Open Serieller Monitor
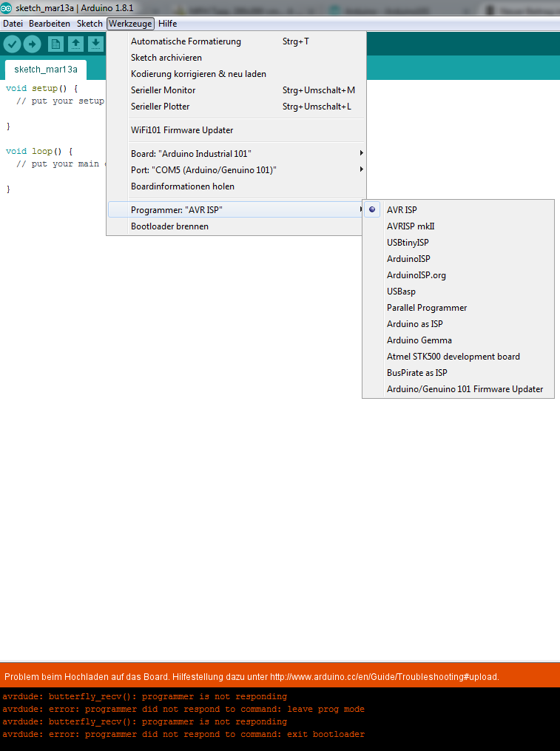This screenshot has width=560, height=751. click(x=236, y=90)
